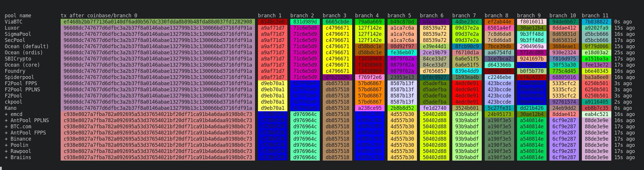644x170 pixels.
Task: Click the "25s ago" timestamp
Action: [624, 53]
